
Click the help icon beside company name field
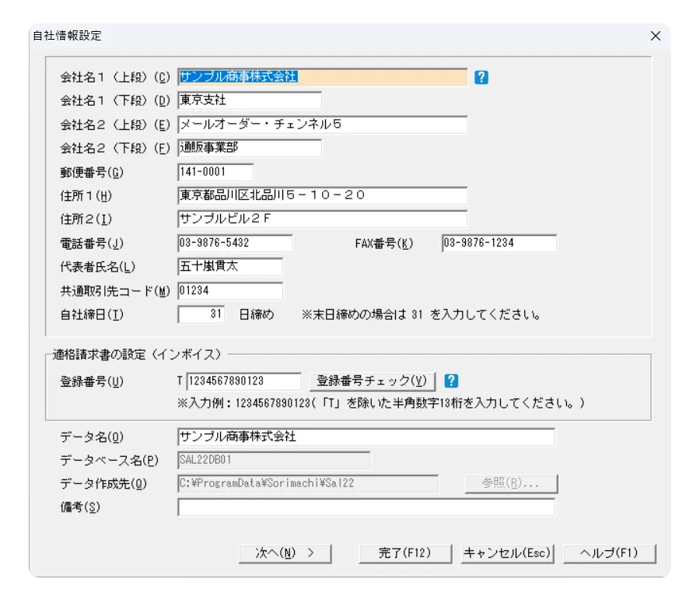tap(481, 77)
